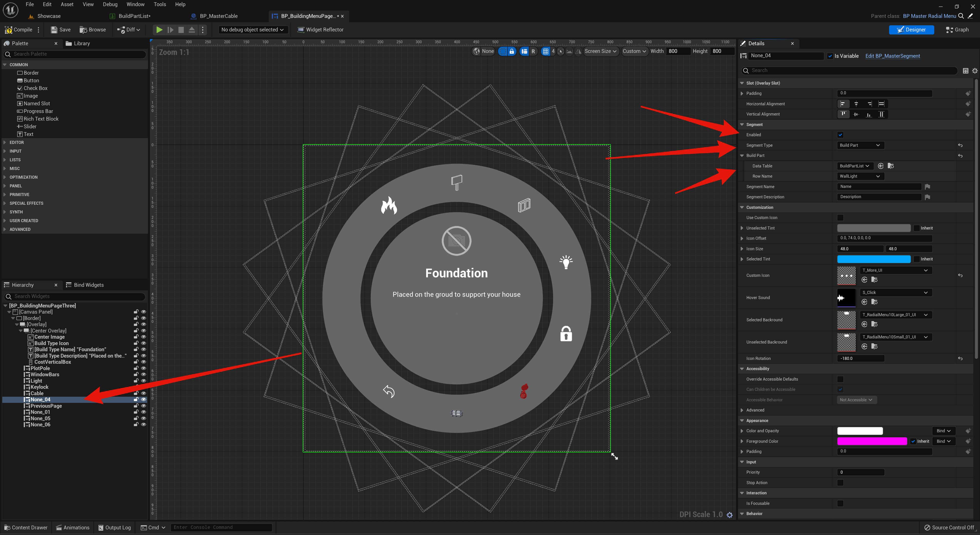Screen dimensions: 980x535
Task: Click the blue Selected Tint color swatch
Action: [873, 259]
